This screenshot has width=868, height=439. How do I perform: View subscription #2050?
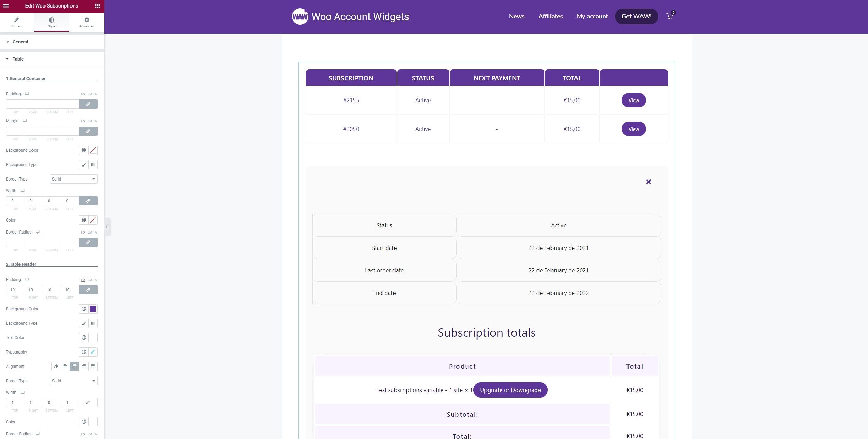(x=634, y=129)
